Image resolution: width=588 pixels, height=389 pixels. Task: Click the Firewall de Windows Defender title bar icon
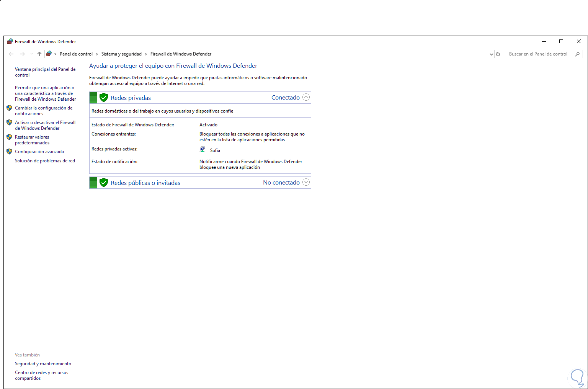(10, 41)
